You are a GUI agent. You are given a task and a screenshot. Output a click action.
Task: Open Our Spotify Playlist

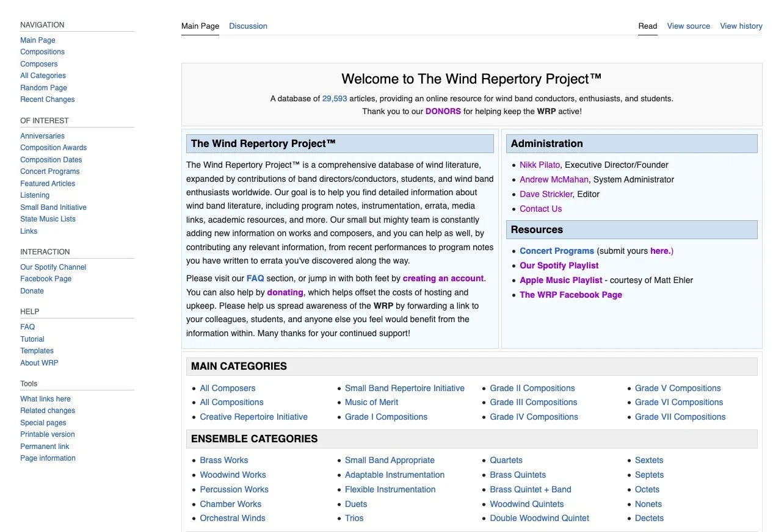559,265
